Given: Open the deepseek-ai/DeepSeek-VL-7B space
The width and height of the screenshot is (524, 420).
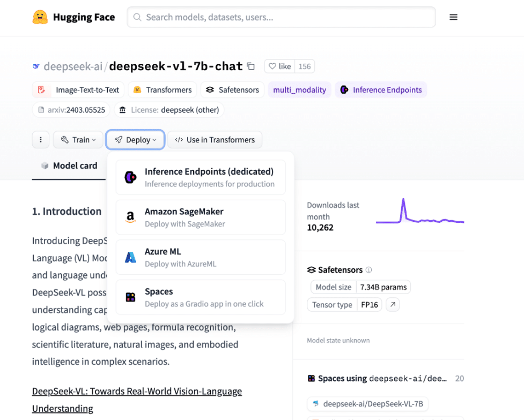Looking at the screenshot, I should [367, 403].
